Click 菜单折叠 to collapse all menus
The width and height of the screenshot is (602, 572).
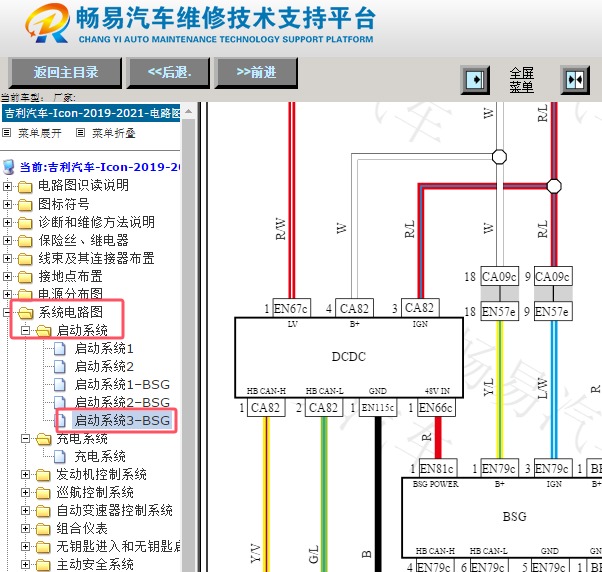point(114,133)
